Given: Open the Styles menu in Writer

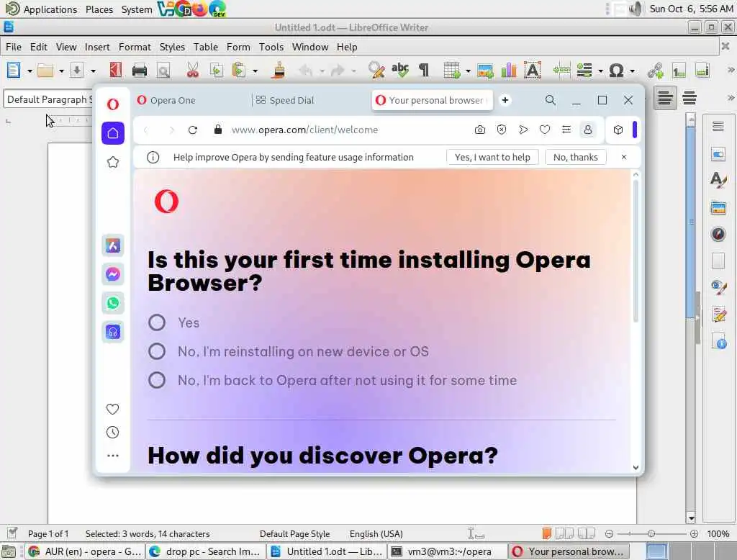Looking at the screenshot, I should coord(172,47).
